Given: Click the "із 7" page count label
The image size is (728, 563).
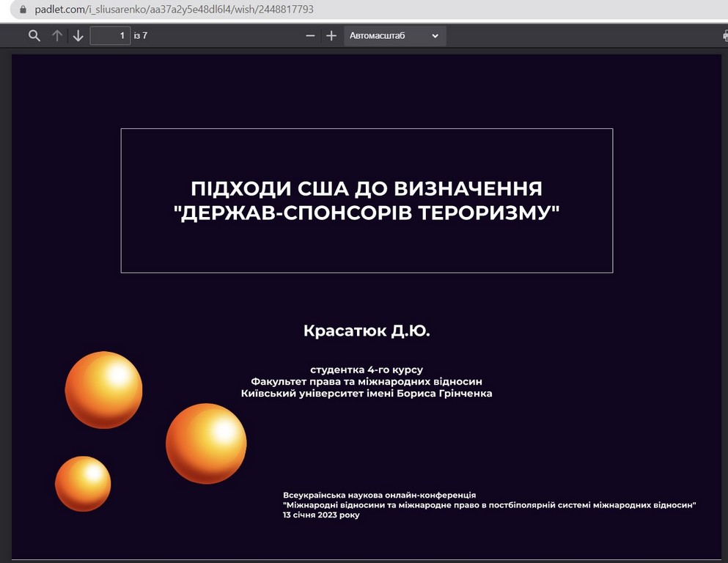Looking at the screenshot, I should click(x=141, y=36).
